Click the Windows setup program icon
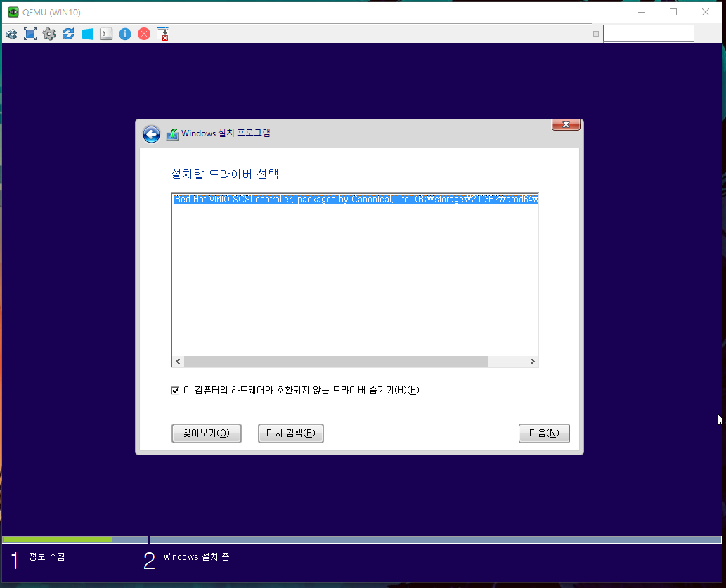 tap(172, 134)
